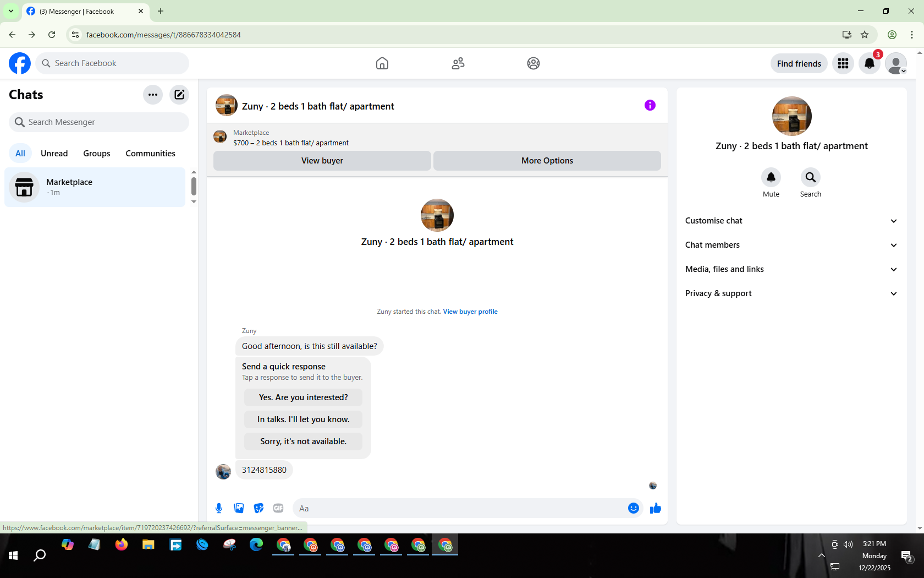Image resolution: width=924 pixels, height=578 pixels.
Task: Click the browser address bar URL
Action: 163,35
